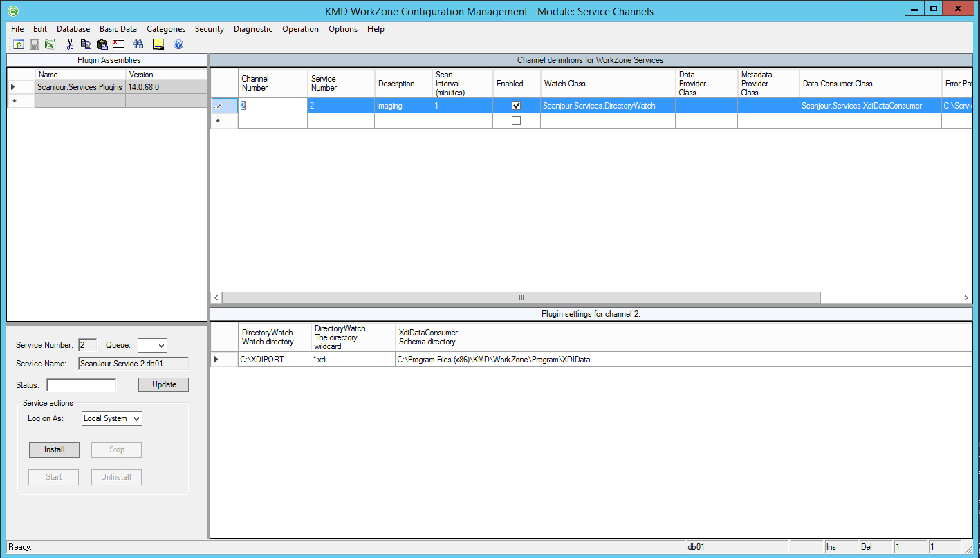Click the Metadata Provider Class column header
980x558 pixels.
pos(768,84)
